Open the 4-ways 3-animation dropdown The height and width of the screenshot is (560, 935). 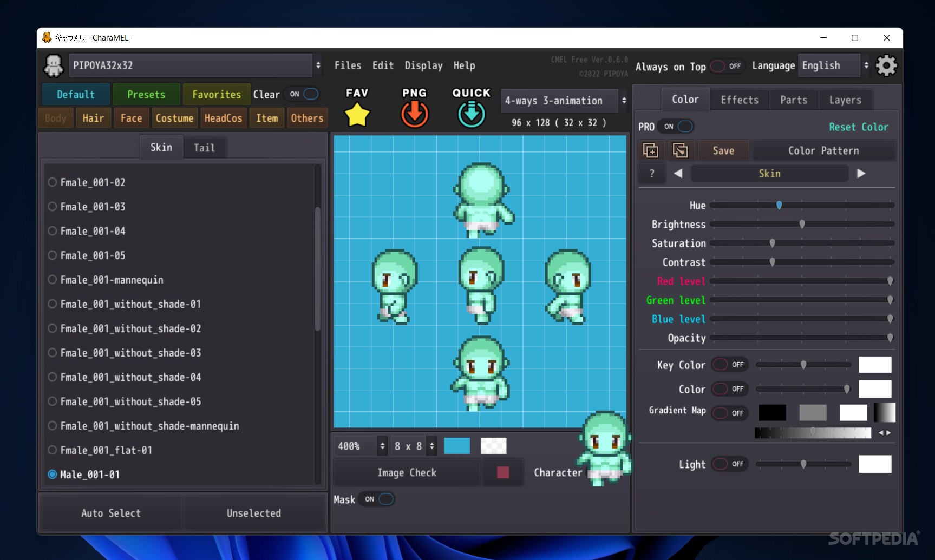tap(564, 101)
